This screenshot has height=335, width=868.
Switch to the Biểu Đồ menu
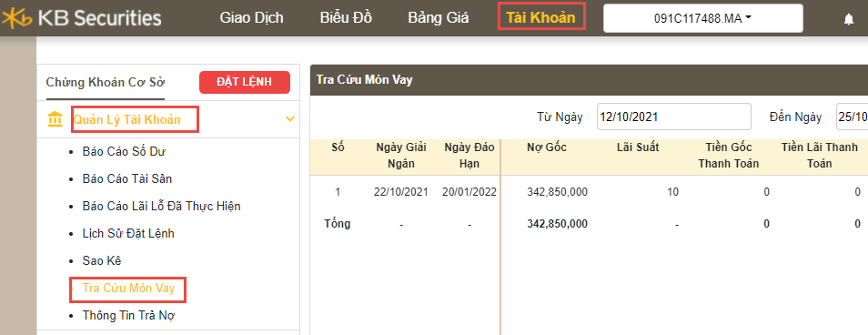coord(346,17)
